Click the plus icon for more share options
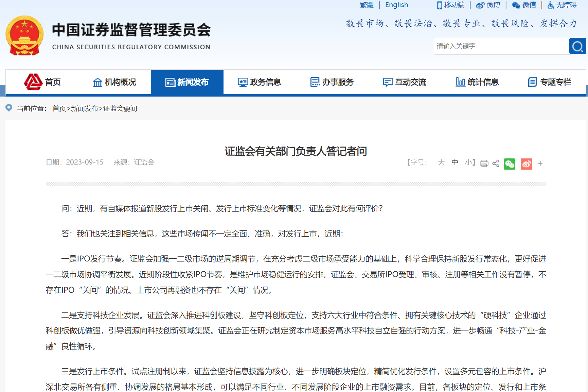This screenshot has height=392, width=588. click(540, 164)
